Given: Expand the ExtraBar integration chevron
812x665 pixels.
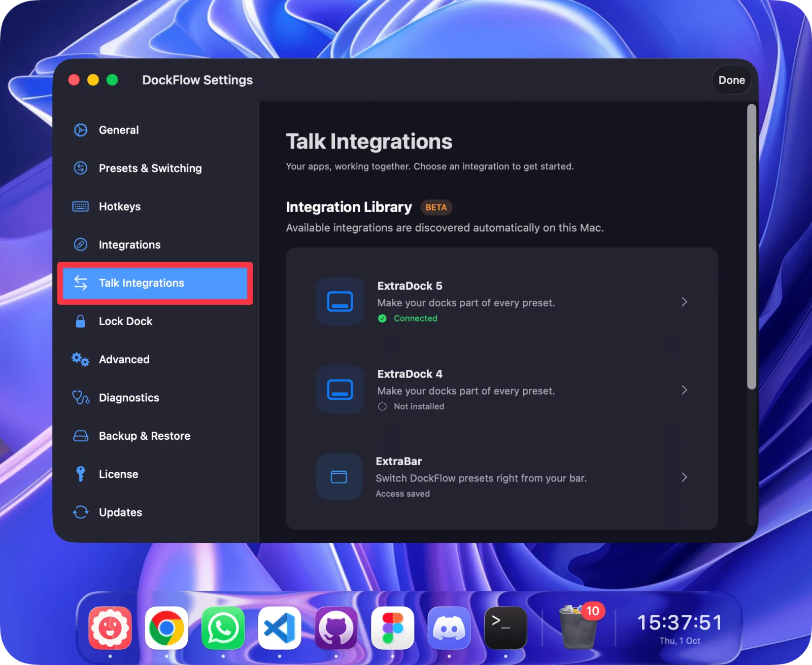Looking at the screenshot, I should [684, 477].
